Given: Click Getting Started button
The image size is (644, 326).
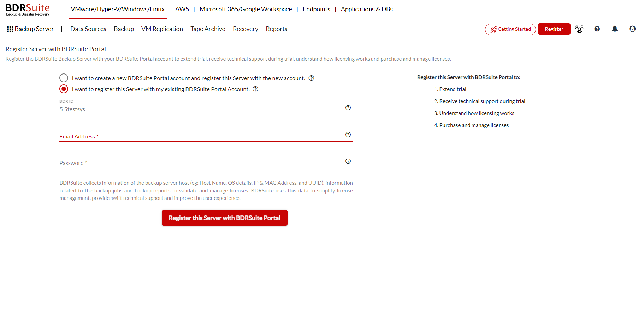Looking at the screenshot, I should point(510,29).
